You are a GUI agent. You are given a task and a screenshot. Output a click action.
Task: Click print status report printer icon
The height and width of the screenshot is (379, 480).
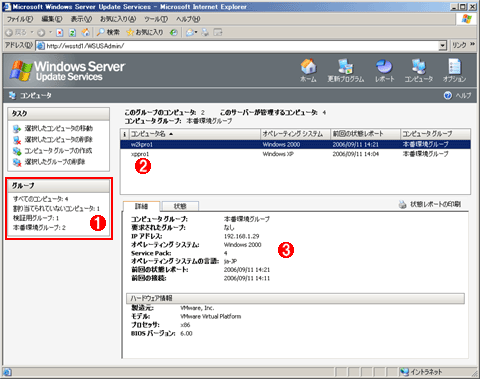(403, 204)
